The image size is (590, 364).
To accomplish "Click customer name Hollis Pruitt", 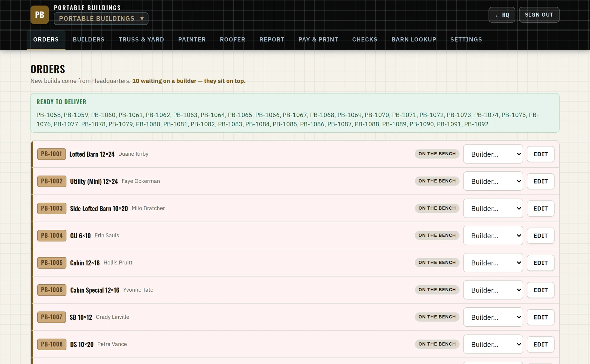I will [118, 263].
